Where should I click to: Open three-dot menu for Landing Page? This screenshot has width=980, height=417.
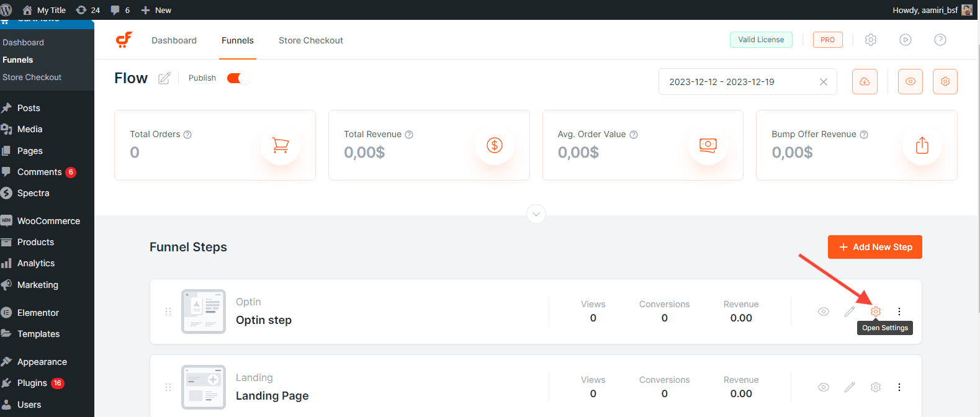tap(899, 387)
